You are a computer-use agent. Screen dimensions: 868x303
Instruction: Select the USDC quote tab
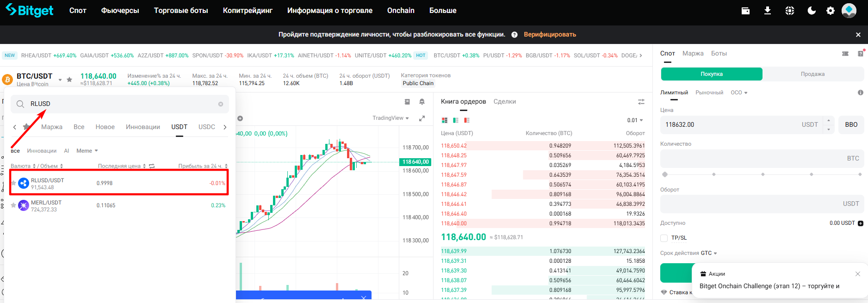207,127
